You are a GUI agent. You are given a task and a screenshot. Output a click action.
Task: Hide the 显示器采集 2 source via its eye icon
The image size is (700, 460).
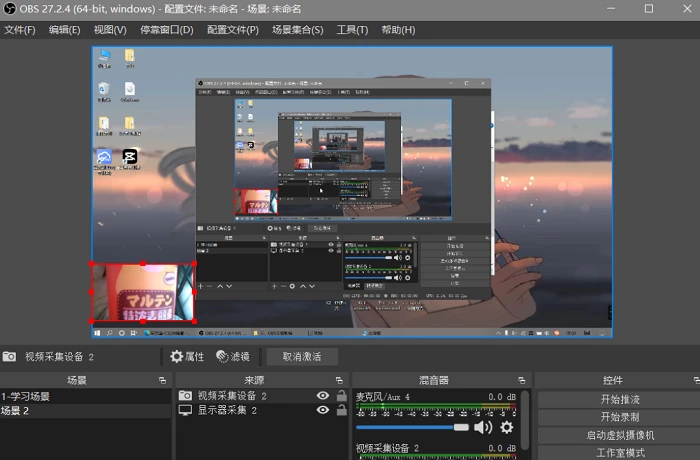[x=323, y=410]
